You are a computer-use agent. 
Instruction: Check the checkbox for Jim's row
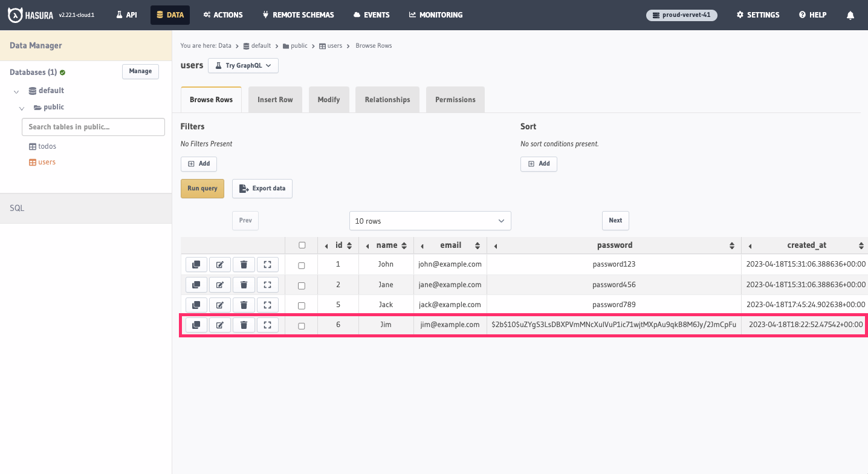pos(302,326)
